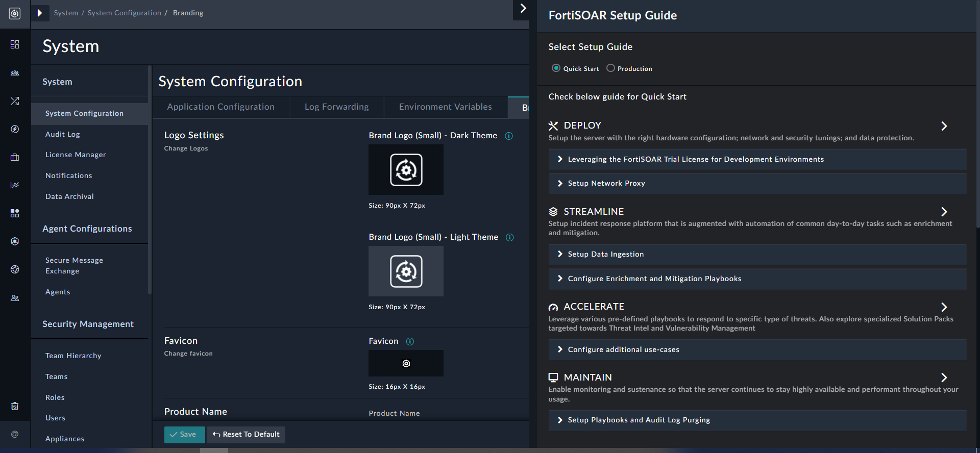Expand Setup Data Ingestion item

(x=757, y=254)
